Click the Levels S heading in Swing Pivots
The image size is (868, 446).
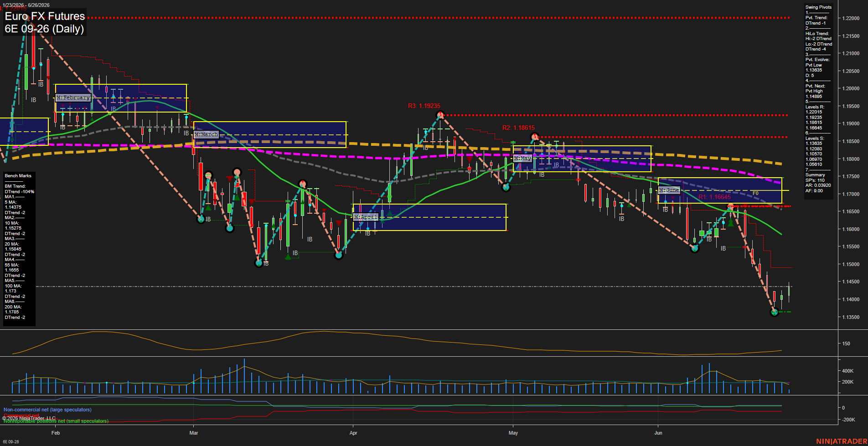815,138
